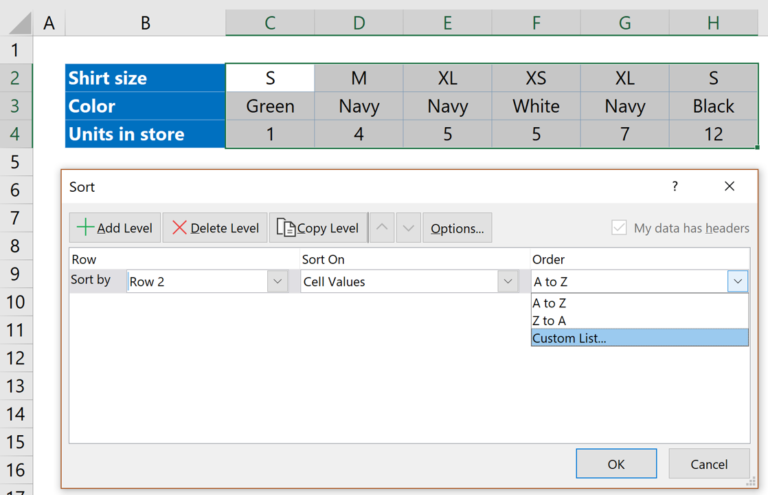Click the Move Down arrow button

(x=407, y=228)
